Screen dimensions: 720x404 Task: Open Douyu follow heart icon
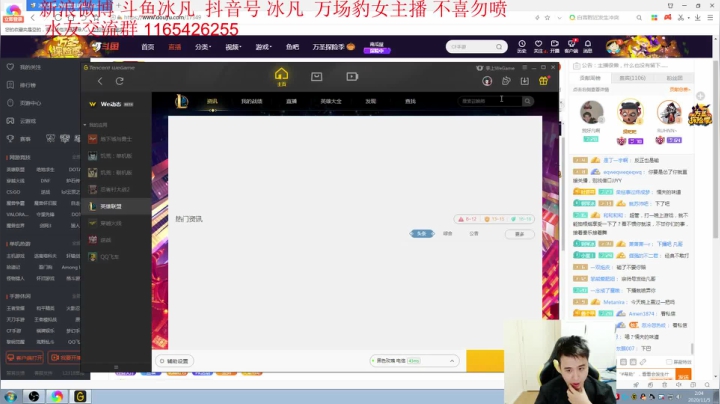coord(538,46)
